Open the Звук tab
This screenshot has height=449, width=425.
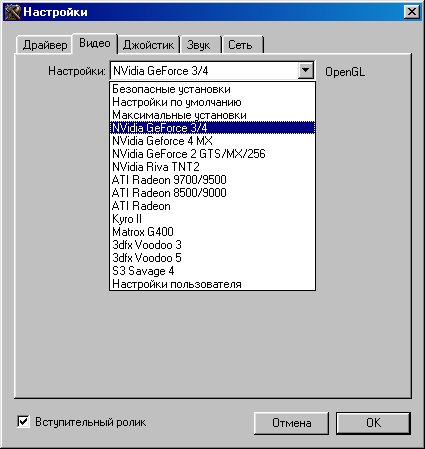(199, 45)
